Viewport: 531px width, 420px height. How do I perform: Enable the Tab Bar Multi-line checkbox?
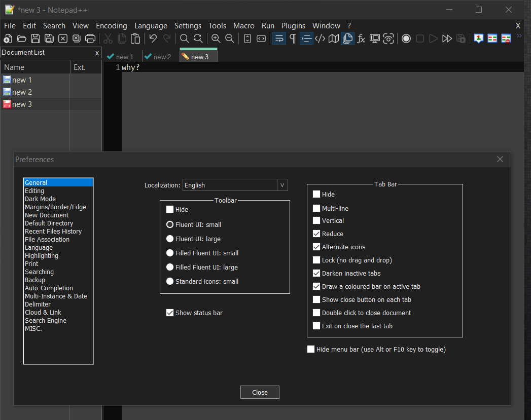pos(316,208)
